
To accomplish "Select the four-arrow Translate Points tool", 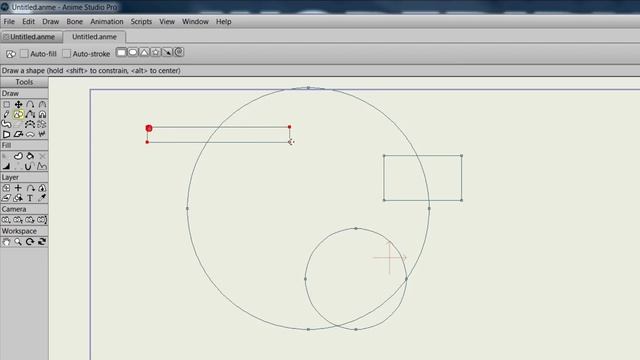I will (18, 104).
